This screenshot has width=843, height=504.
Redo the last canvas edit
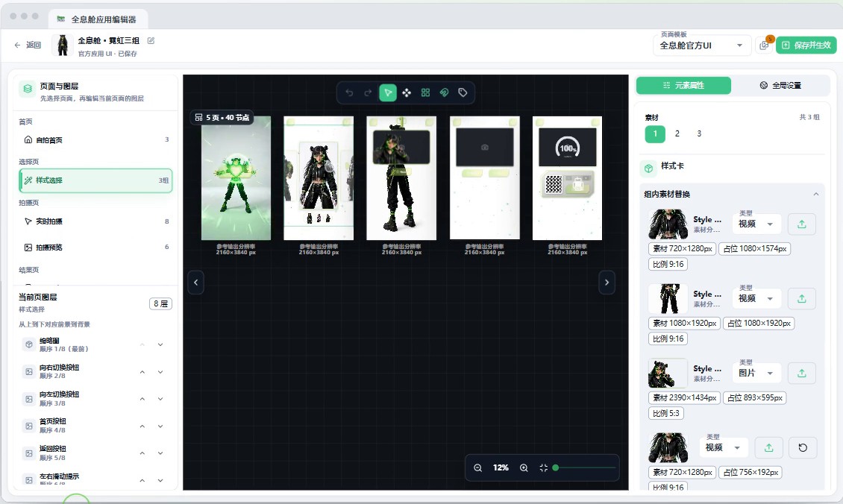click(369, 93)
